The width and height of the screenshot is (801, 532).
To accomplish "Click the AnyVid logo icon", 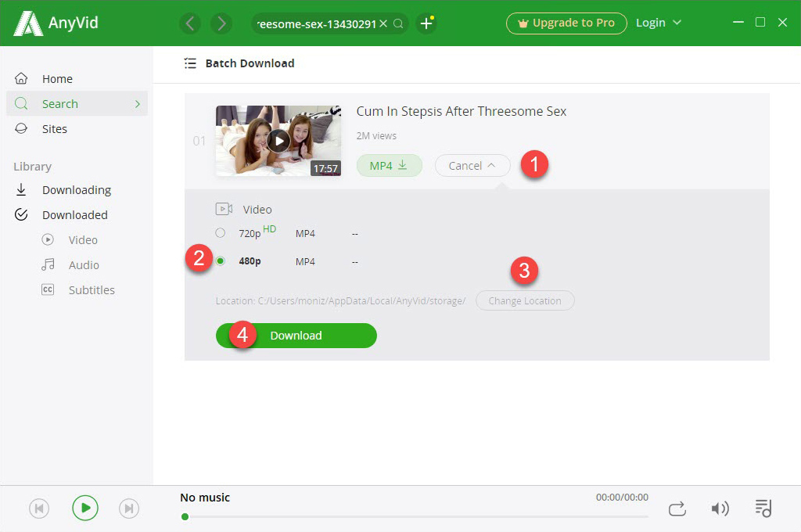I will [27, 23].
